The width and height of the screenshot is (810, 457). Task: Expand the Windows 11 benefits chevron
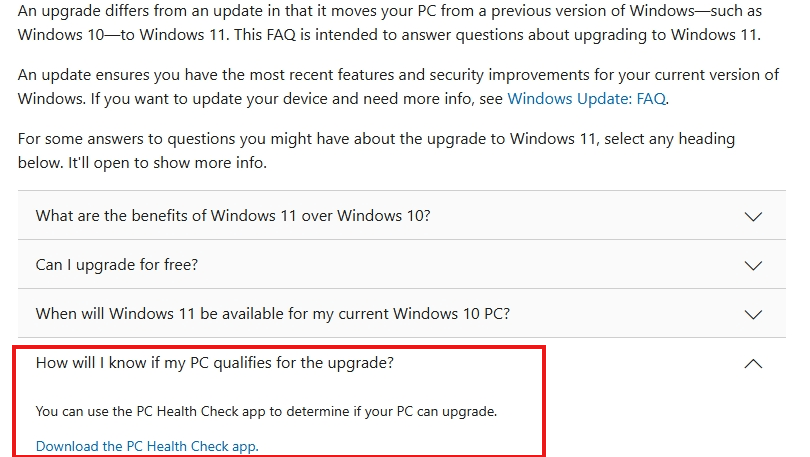(753, 216)
